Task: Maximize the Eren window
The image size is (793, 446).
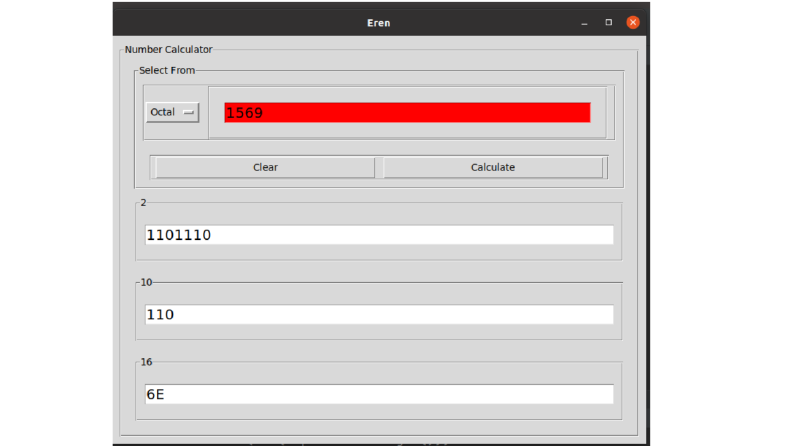Action: [x=608, y=22]
